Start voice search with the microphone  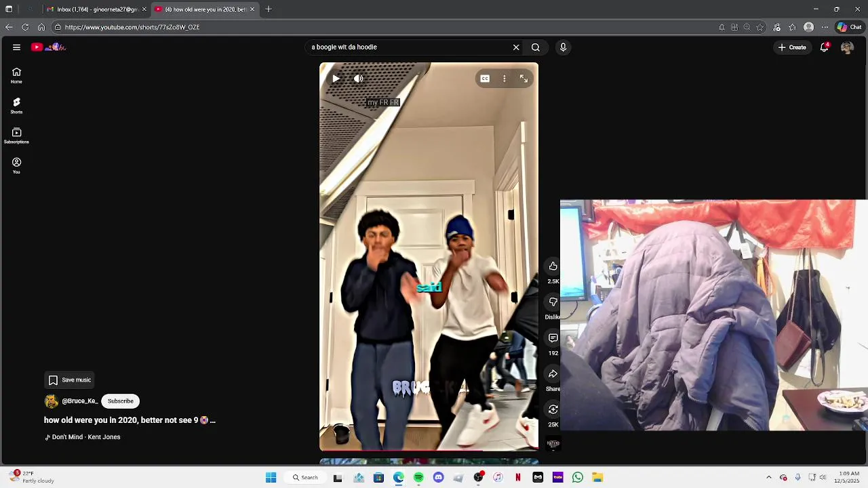563,47
